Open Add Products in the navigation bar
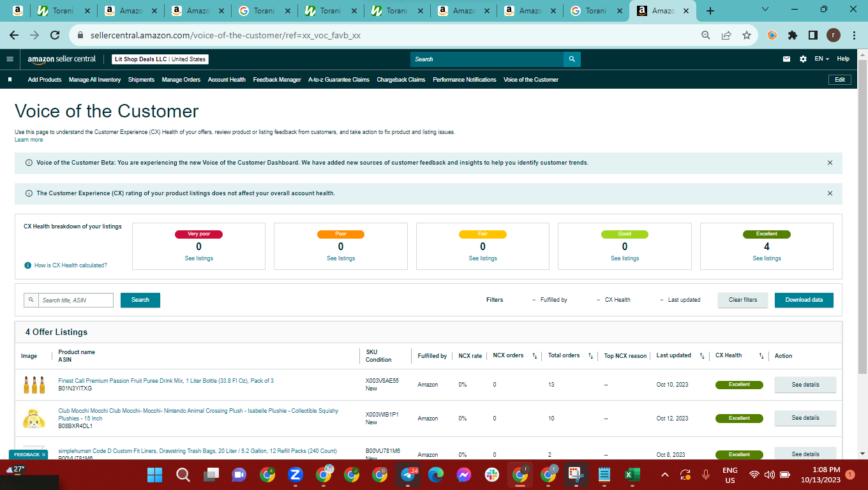The image size is (868, 490). [45, 80]
